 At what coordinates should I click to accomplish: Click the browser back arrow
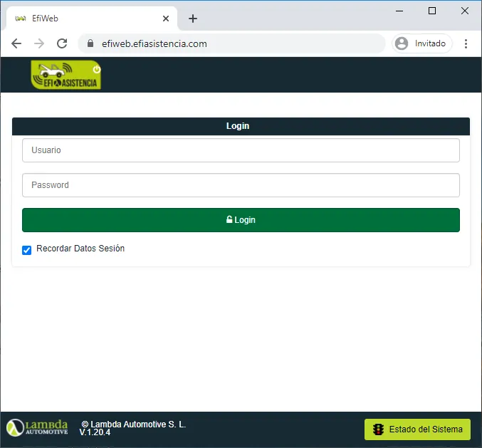coord(16,43)
